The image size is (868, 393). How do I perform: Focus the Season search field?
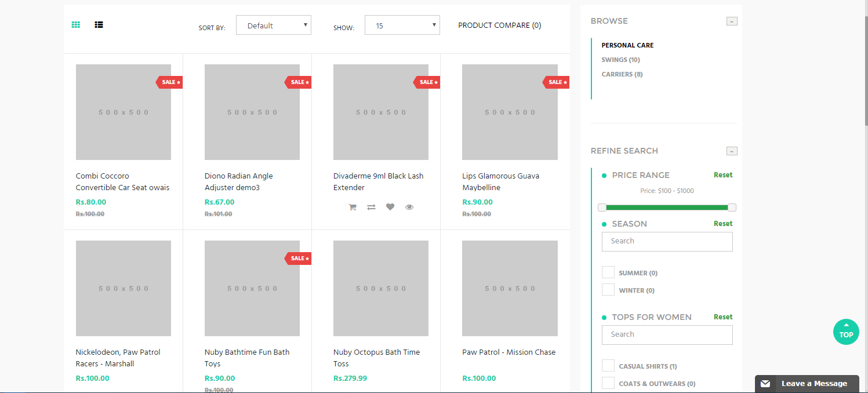point(667,242)
